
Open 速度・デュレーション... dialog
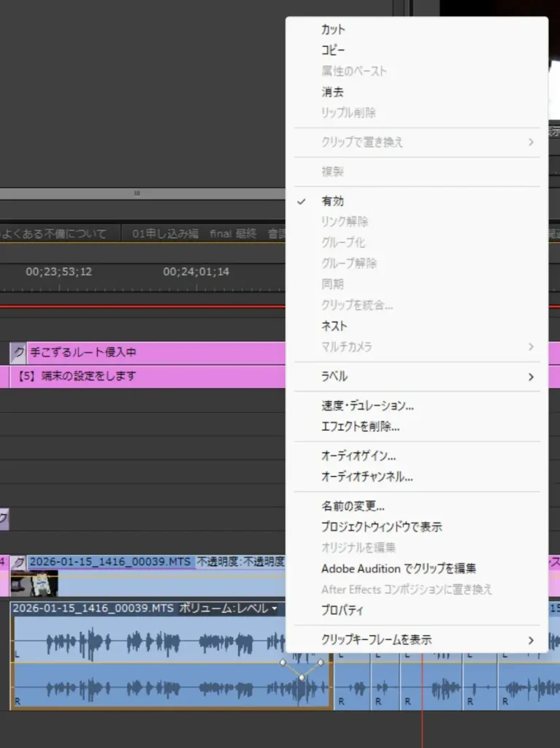pos(367,405)
